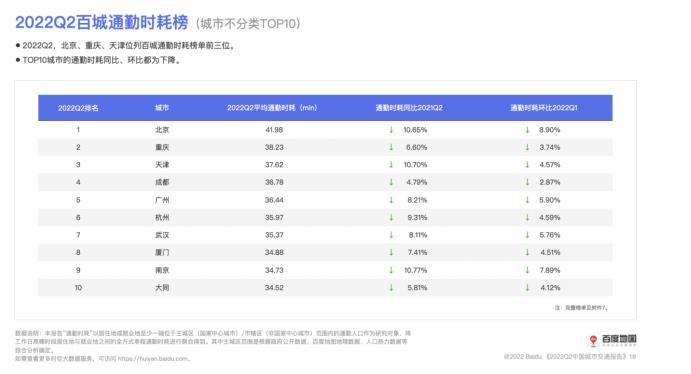
Task: Click the footer text 2022Q2中国城市交通报告
Action: pyautogui.click(x=586, y=356)
